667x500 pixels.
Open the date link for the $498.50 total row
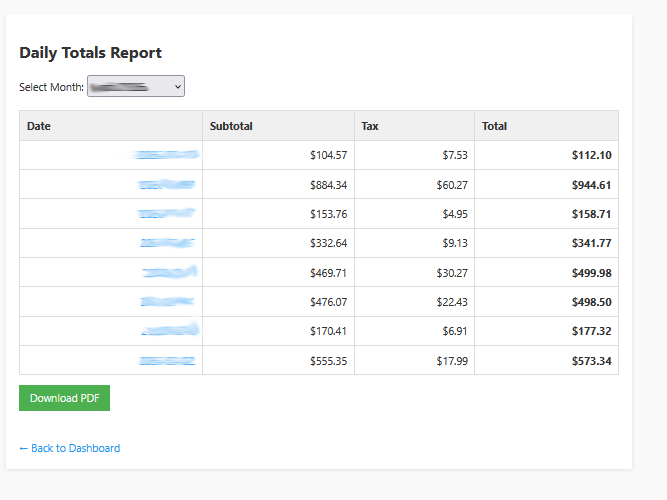[x=167, y=302]
